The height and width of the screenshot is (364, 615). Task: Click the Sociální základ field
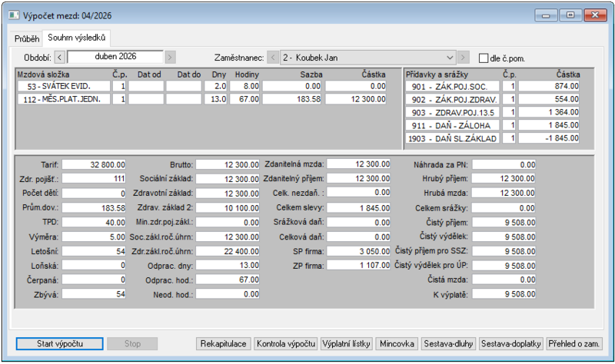coord(228,179)
